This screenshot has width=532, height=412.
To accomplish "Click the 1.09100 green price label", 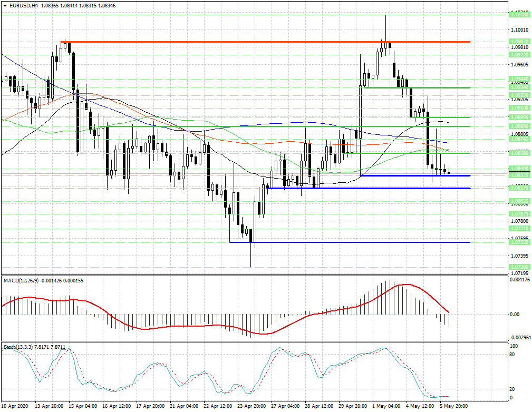I will pyautogui.click(x=520, y=108).
